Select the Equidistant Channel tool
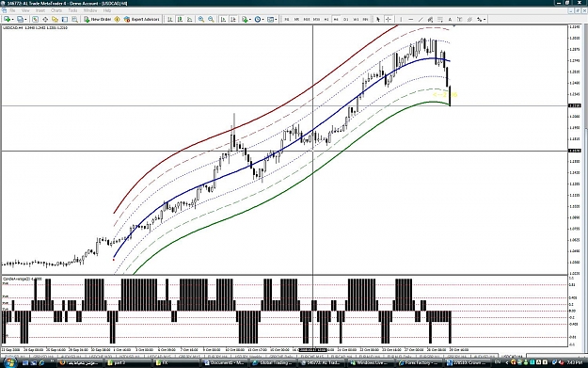 click(x=430, y=19)
